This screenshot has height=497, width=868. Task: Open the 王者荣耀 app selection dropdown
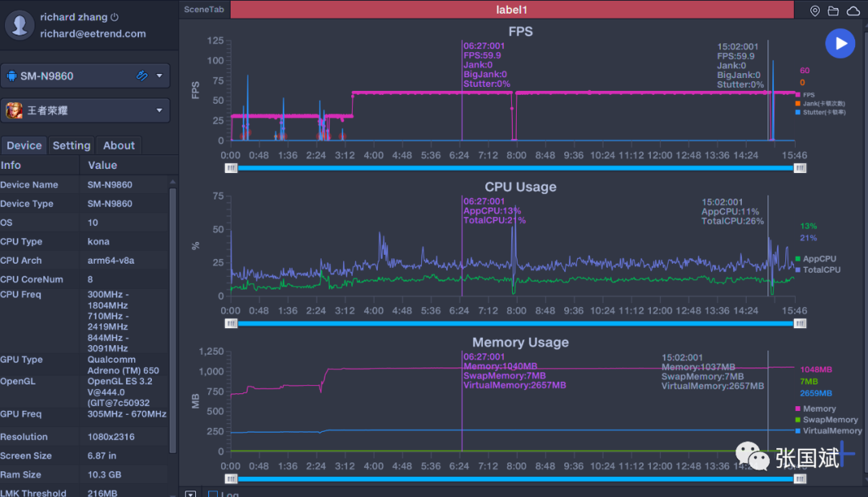[x=159, y=110]
